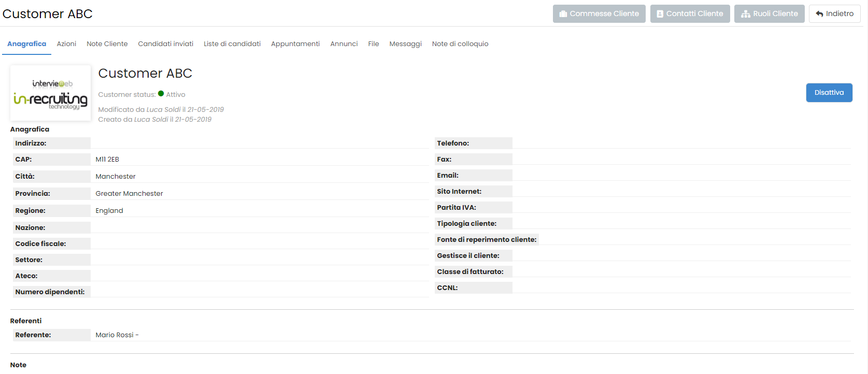
Task: Click the Mario Rossi referente entry
Action: [115, 335]
